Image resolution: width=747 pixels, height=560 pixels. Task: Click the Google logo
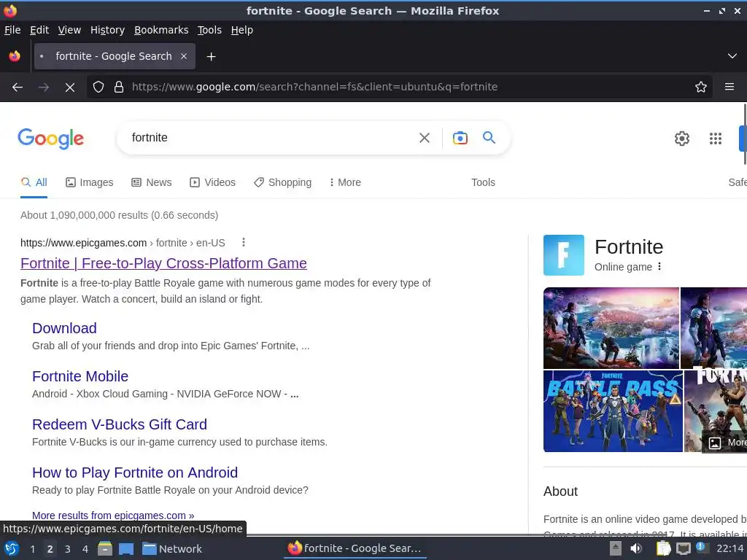50,139
